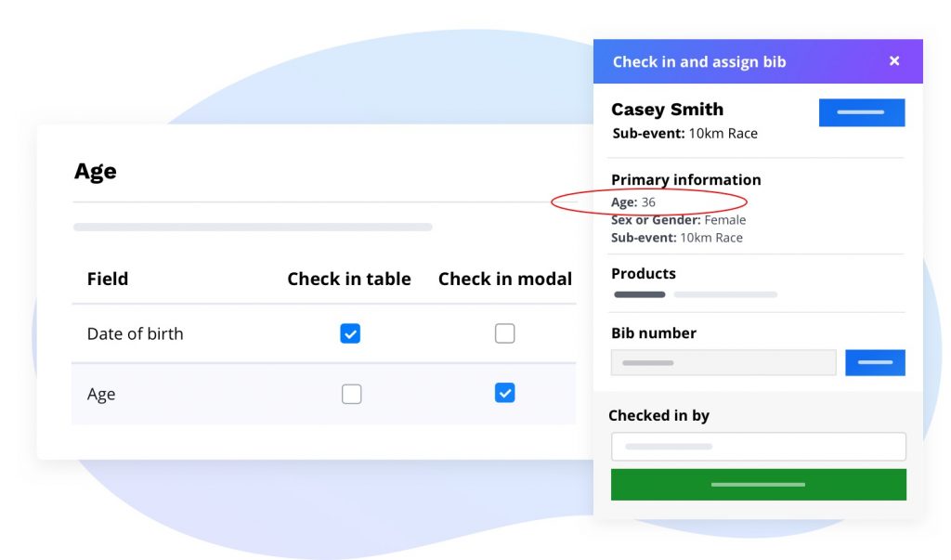Image resolution: width=951 pixels, height=560 pixels.
Task: Click blue button beside Casey Smith name
Action: click(x=861, y=112)
